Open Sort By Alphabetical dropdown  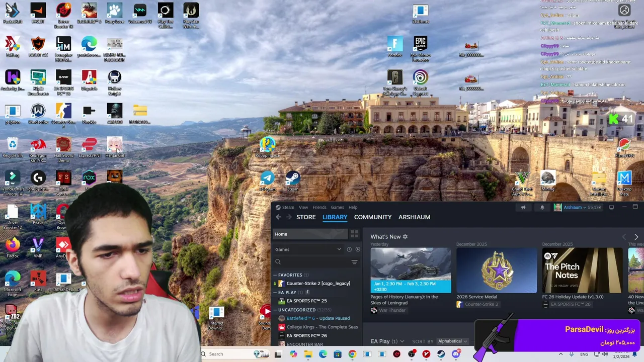452,341
